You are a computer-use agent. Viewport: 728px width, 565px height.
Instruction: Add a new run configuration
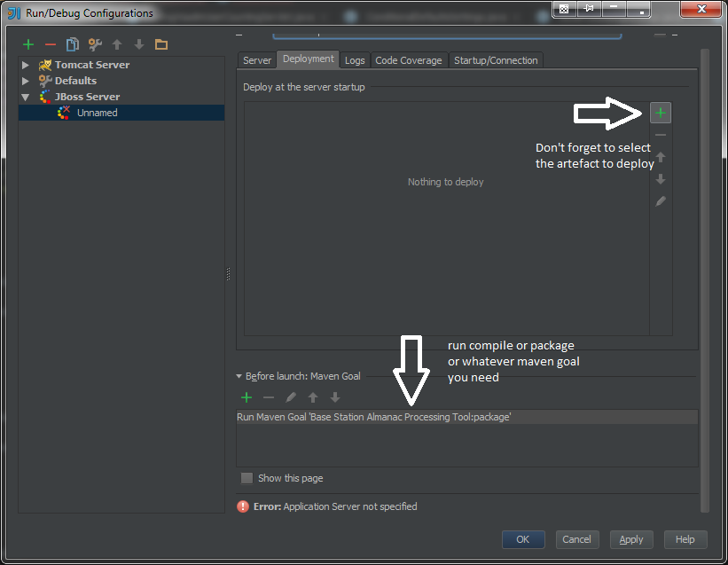(x=28, y=44)
